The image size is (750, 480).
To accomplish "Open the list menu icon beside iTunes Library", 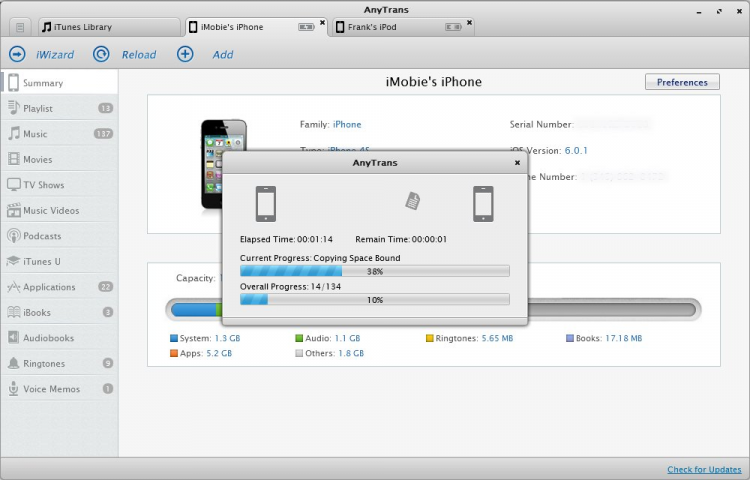I will pos(20,27).
